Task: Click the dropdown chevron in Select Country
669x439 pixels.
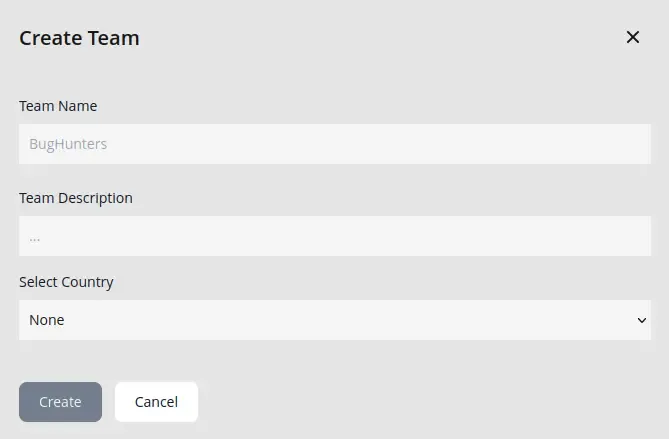Action: pos(642,320)
